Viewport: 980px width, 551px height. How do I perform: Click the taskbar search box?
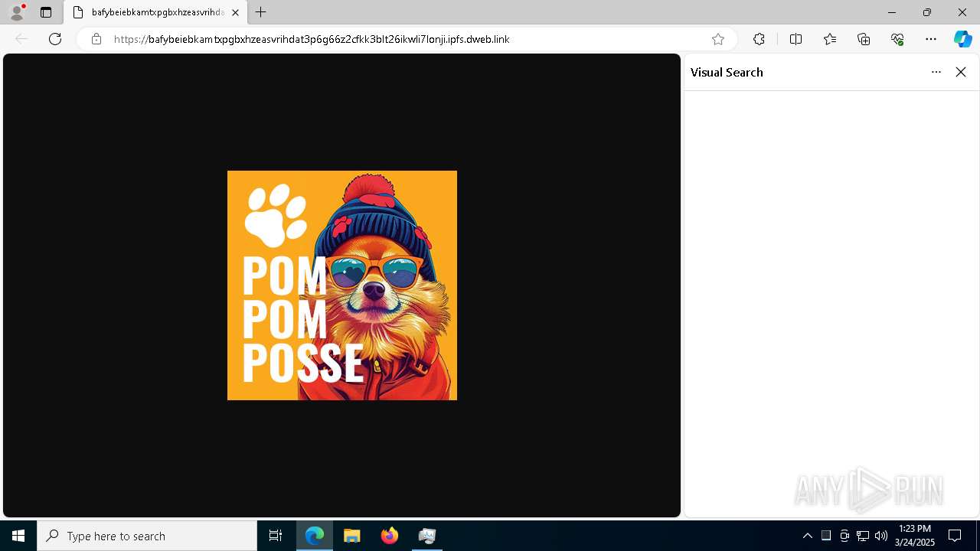pos(147,536)
